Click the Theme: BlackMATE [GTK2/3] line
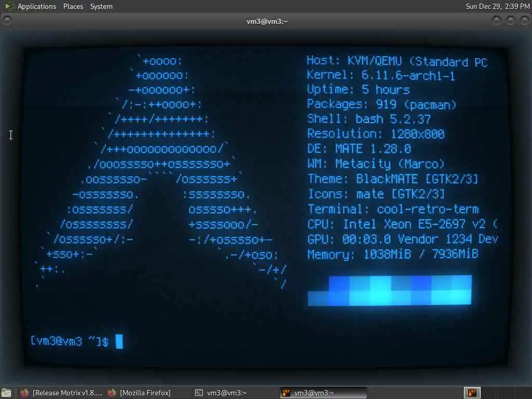Screen dimensions: 532x399 [x=393, y=179]
